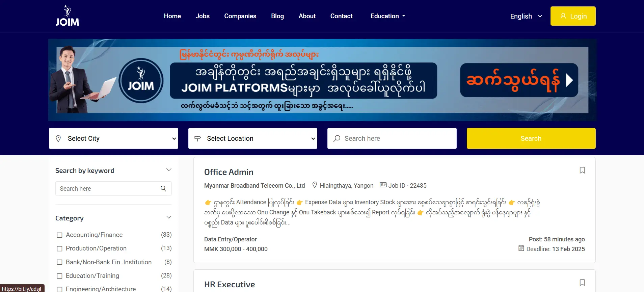Click the location pin next to Hlaingthaya, Yangon

[x=315, y=185]
